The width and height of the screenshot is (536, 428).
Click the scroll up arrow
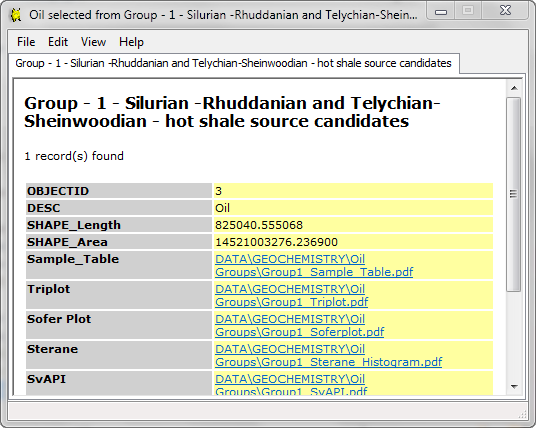point(514,88)
